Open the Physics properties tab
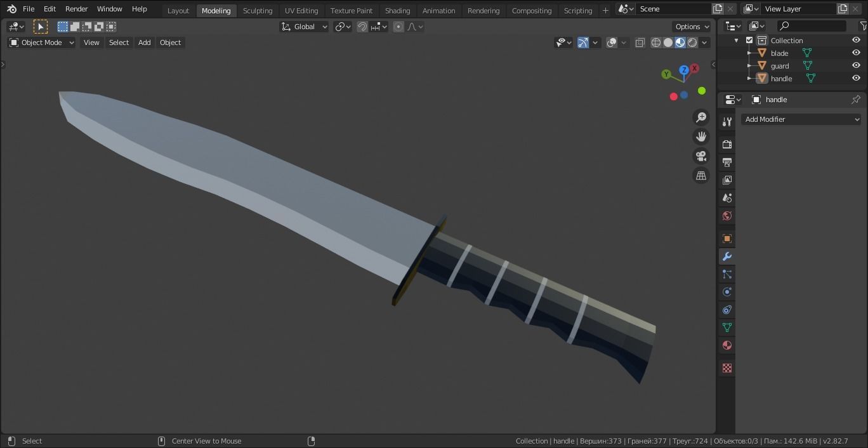This screenshot has width=868, height=448. click(x=727, y=292)
